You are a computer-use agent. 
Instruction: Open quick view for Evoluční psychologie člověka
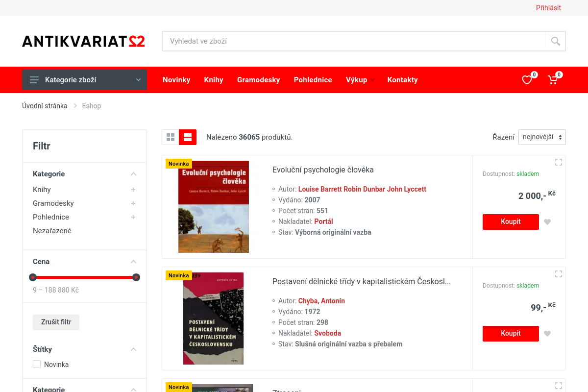pos(558,162)
